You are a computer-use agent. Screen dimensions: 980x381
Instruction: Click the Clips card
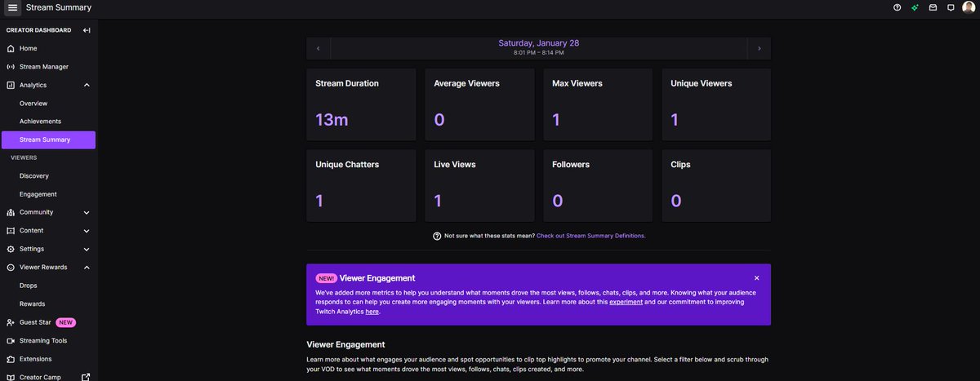point(716,185)
